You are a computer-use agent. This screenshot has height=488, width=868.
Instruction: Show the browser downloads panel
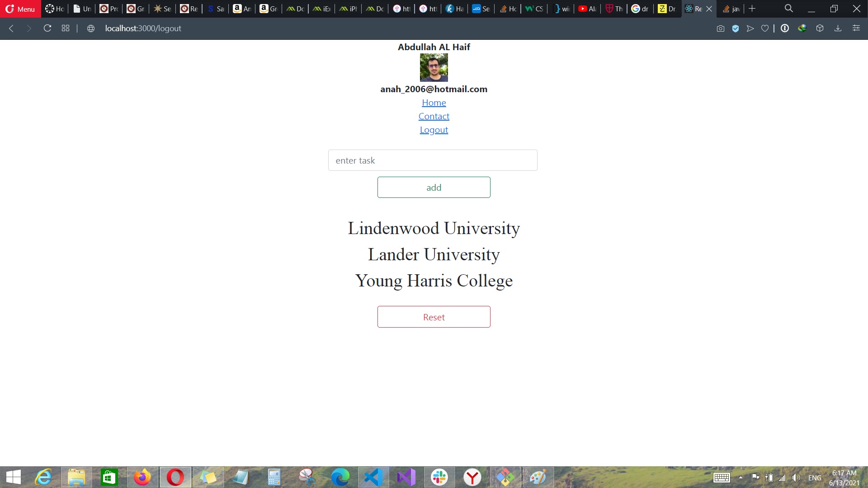point(838,28)
